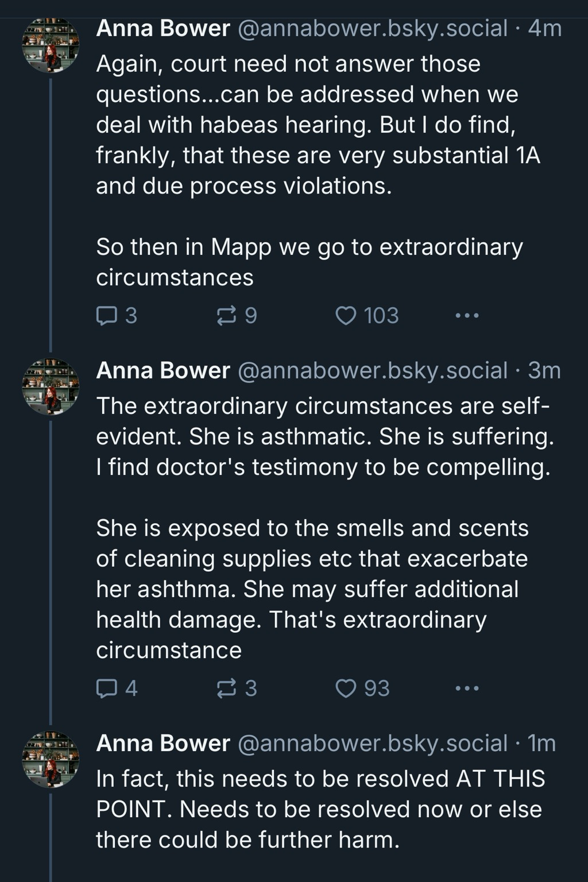The height and width of the screenshot is (882, 588).
Task: Open the 3m timestamp of second post
Action: click(x=544, y=370)
